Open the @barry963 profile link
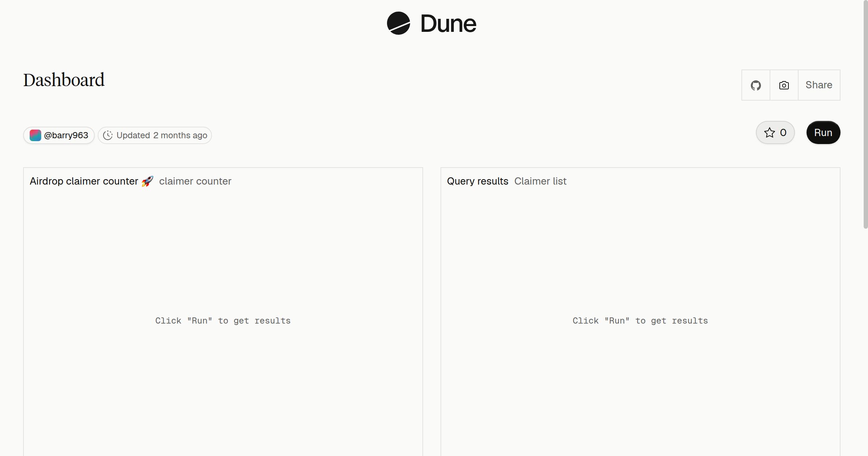 pyautogui.click(x=59, y=135)
